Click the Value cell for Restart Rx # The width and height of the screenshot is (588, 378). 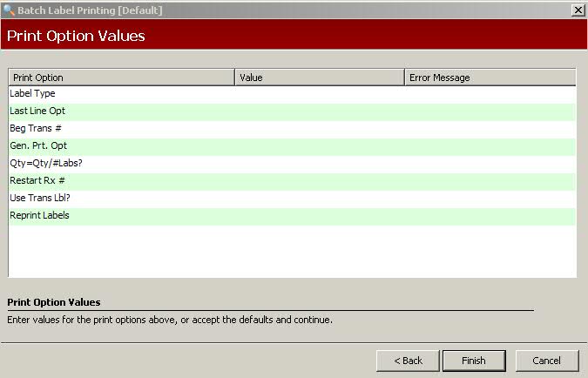(x=320, y=181)
